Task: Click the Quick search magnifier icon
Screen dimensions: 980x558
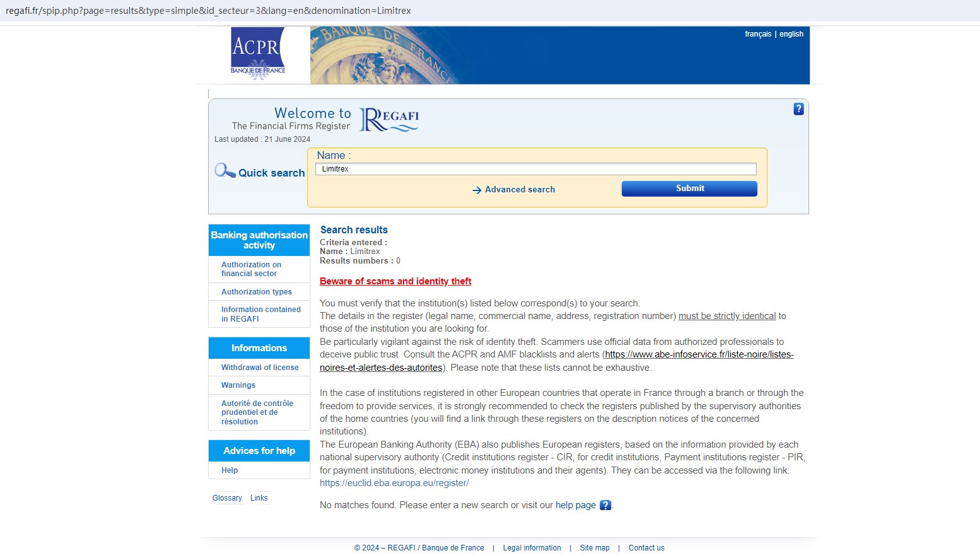Action: [x=225, y=170]
